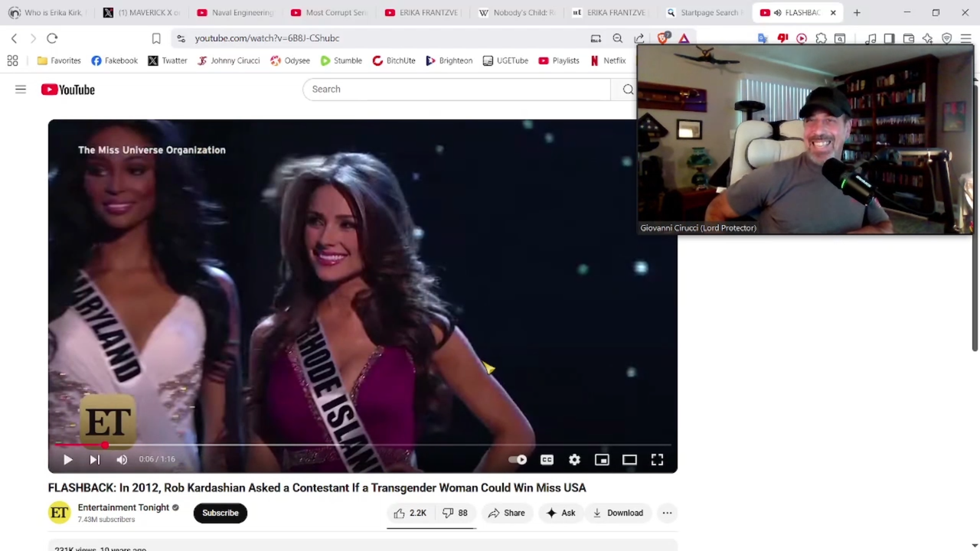Like the video with thumbs up

(x=410, y=513)
